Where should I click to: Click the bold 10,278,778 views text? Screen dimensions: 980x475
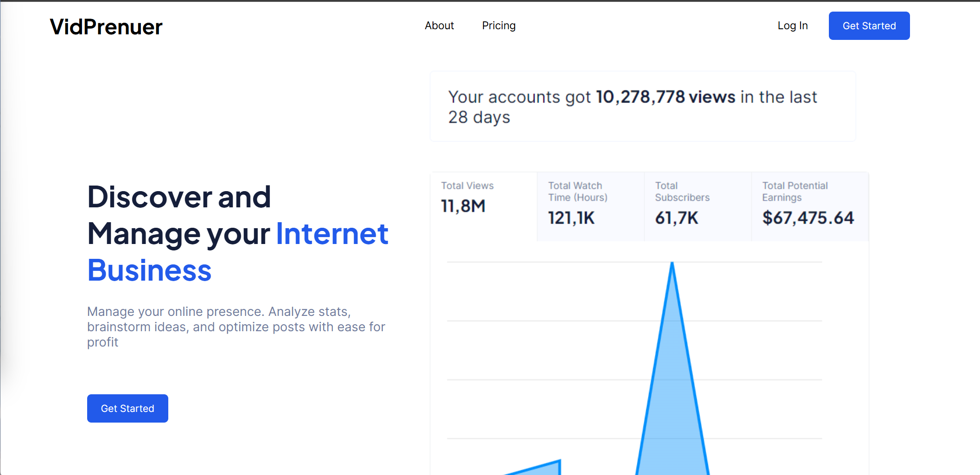[665, 97]
